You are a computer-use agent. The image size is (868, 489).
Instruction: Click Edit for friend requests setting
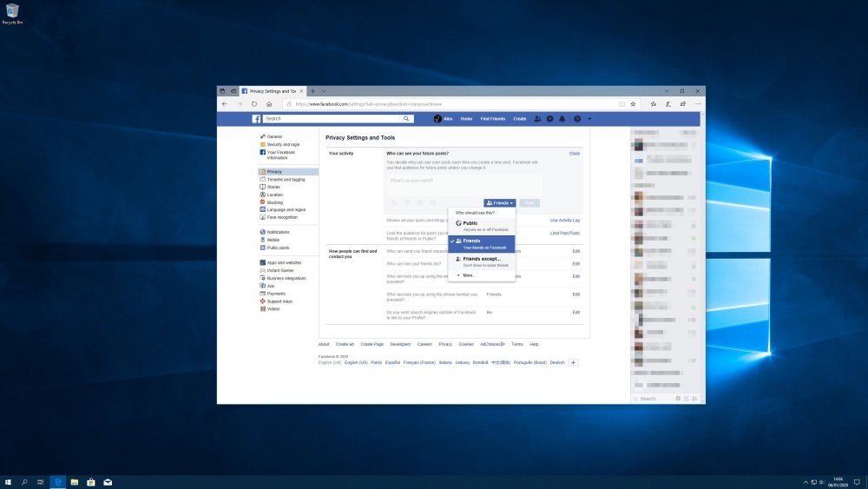coord(575,251)
